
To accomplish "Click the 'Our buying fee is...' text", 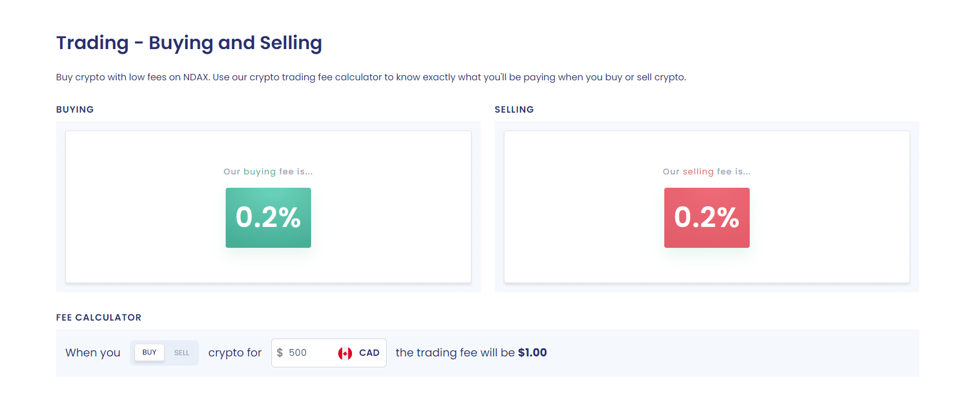I will 268,172.
